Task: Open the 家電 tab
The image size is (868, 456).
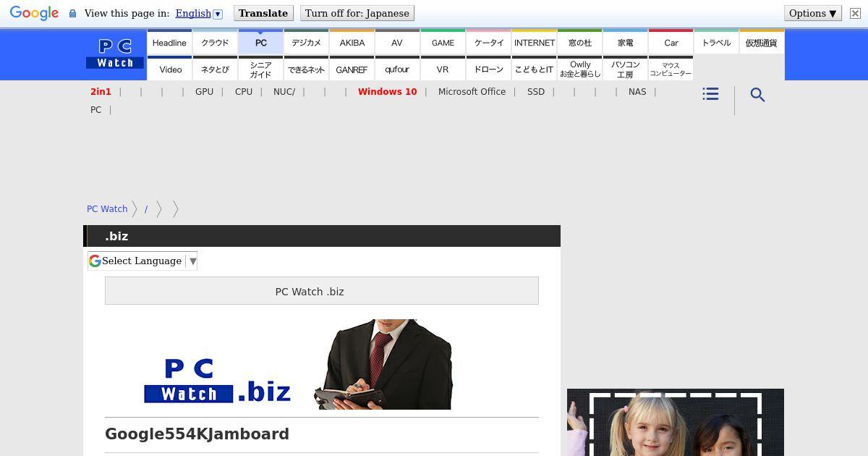Action: [x=625, y=43]
